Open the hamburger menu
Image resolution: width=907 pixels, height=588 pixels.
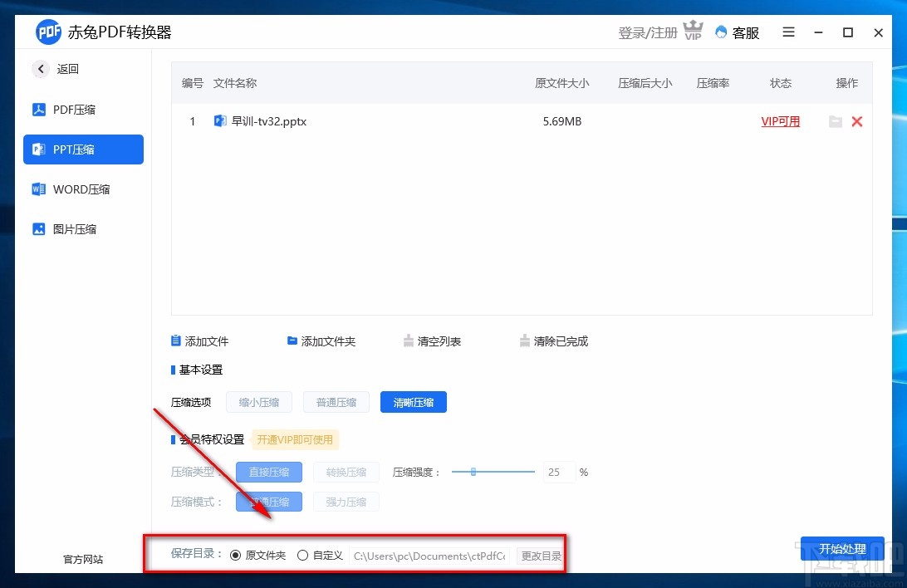tap(787, 32)
